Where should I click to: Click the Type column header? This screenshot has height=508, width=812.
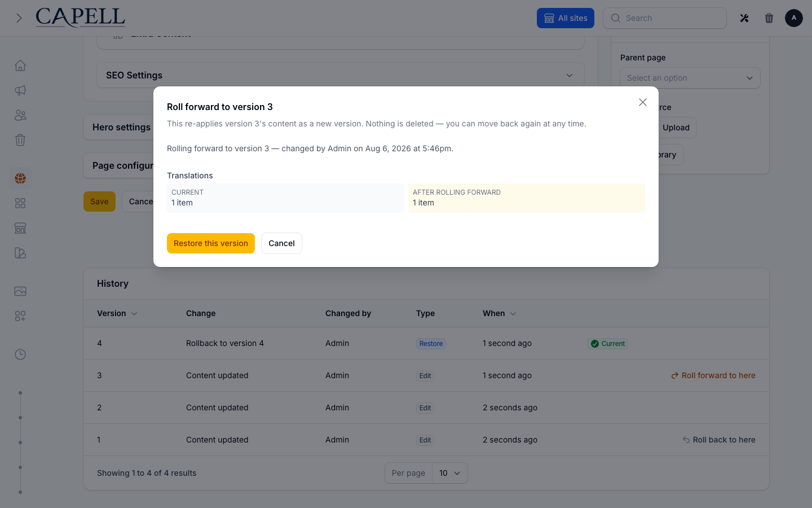tap(425, 313)
